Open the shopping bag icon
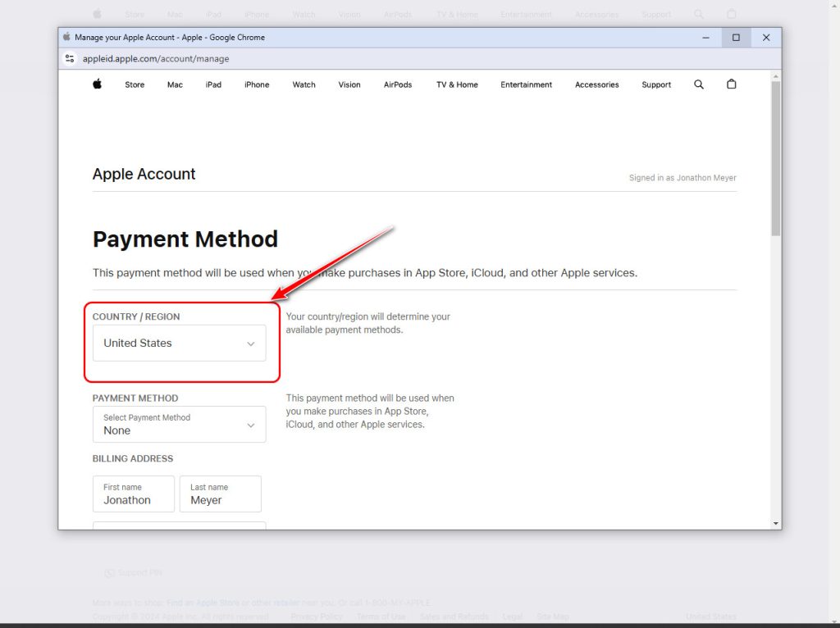The image size is (840, 628). (x=731, y=84)
